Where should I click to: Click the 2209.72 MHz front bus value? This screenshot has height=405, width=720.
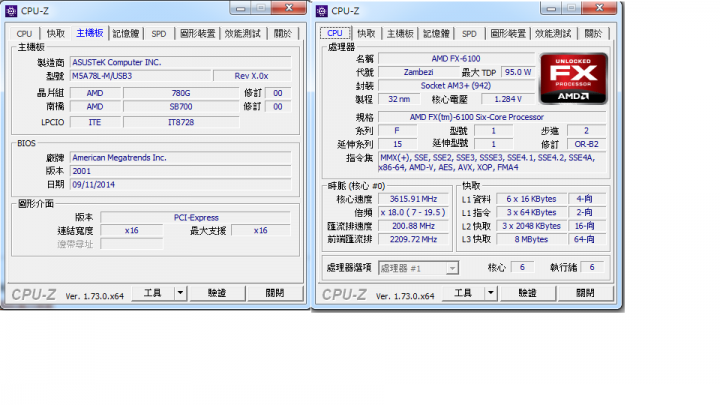click(x=413, y=239)
